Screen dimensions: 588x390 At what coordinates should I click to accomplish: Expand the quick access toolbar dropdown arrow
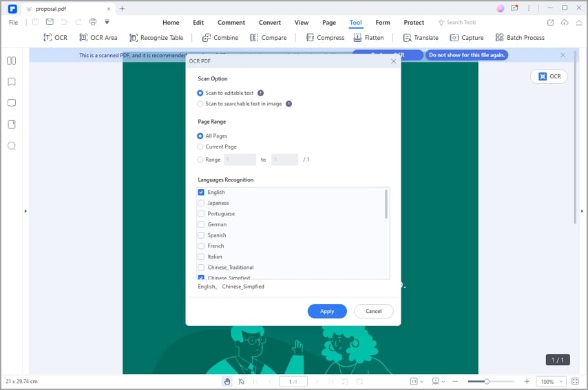coord(107,22)
